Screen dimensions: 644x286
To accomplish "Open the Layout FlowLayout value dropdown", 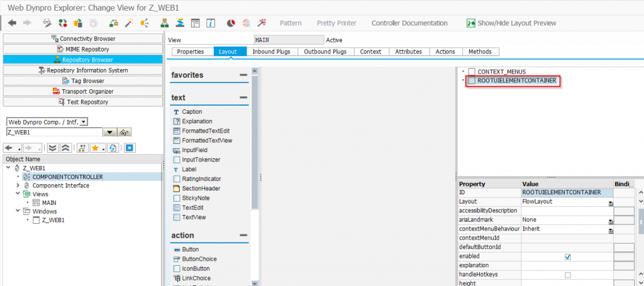I will coord(611,204).
